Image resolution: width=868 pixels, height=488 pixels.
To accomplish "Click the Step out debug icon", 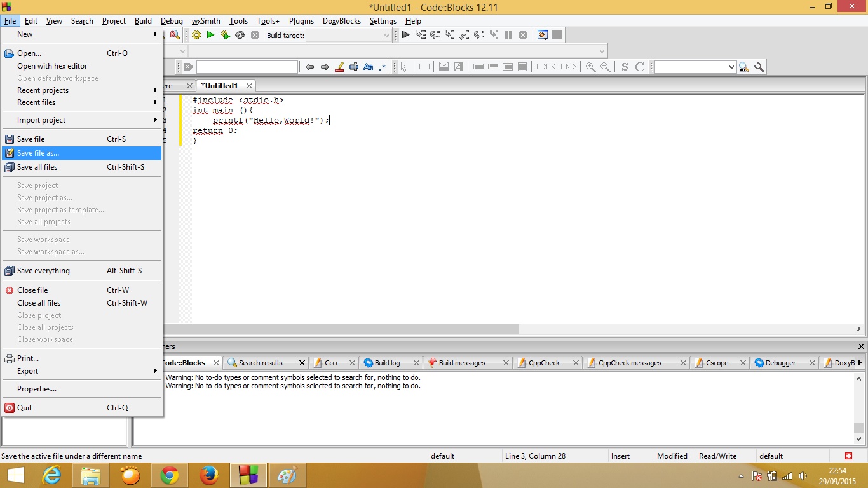I will [465, 35].
